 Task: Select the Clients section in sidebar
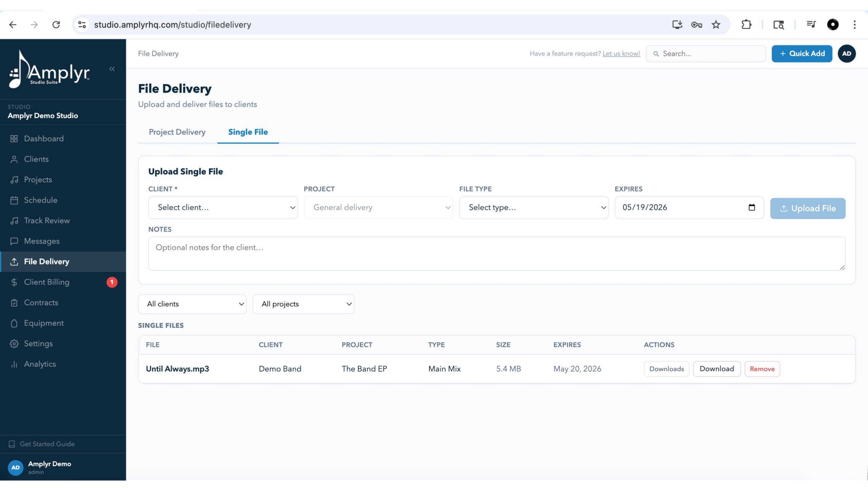[x=36, y=159]
